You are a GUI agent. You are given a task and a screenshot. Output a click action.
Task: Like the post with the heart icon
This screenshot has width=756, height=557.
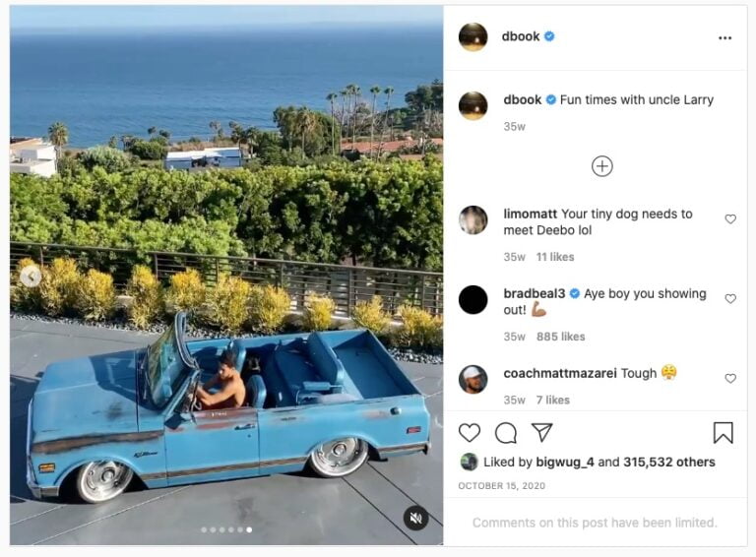coord(470,432)
